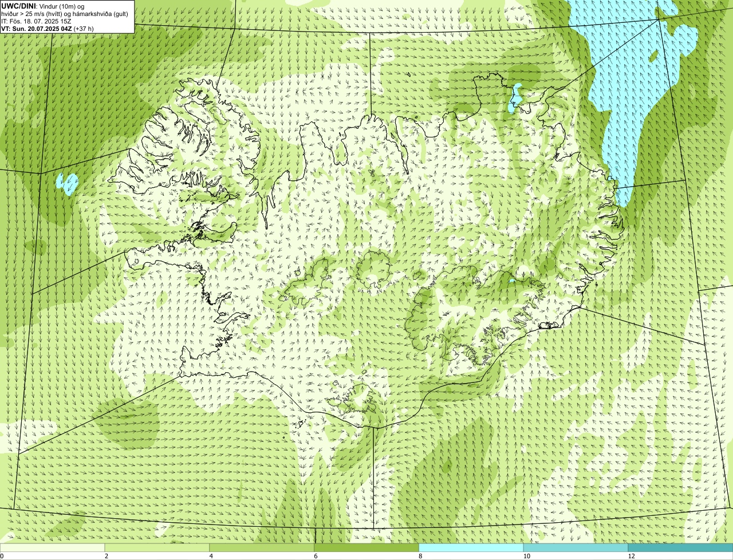733x560 pixels.
Task: Click the legend tick label "12"
Action: pyautogui.click(x=630, y=556)
